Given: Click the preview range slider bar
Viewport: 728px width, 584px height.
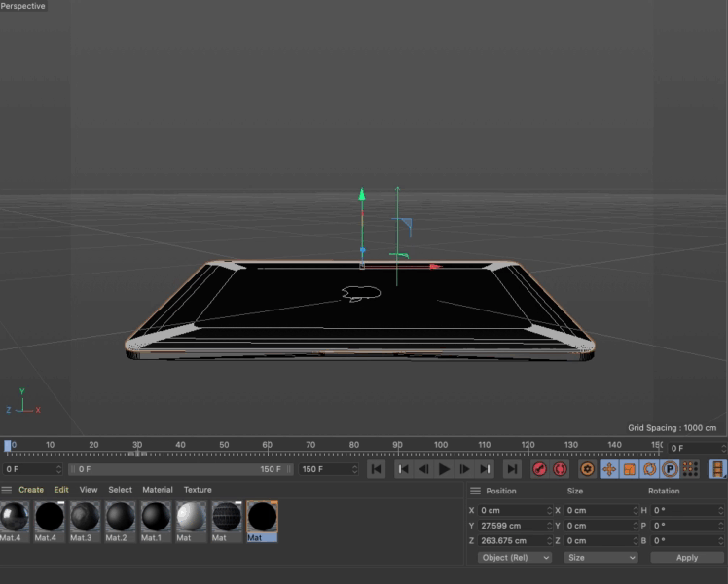Looking at the screenshot, I should click(181, 469).
